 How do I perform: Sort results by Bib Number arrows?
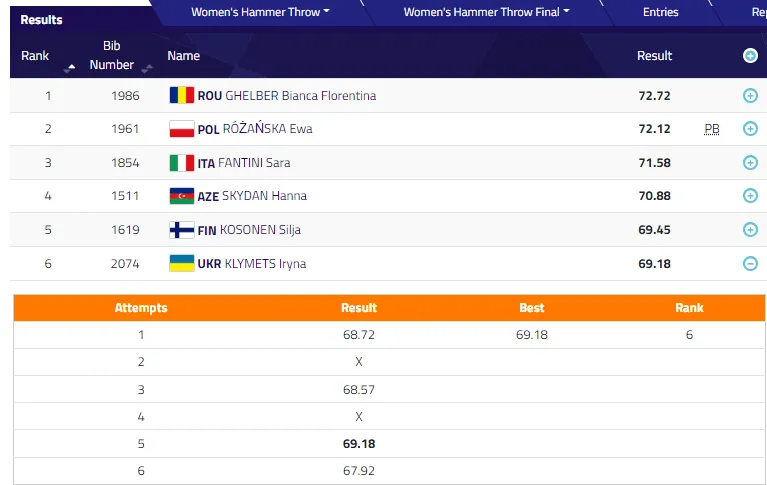tap(147, 67)
